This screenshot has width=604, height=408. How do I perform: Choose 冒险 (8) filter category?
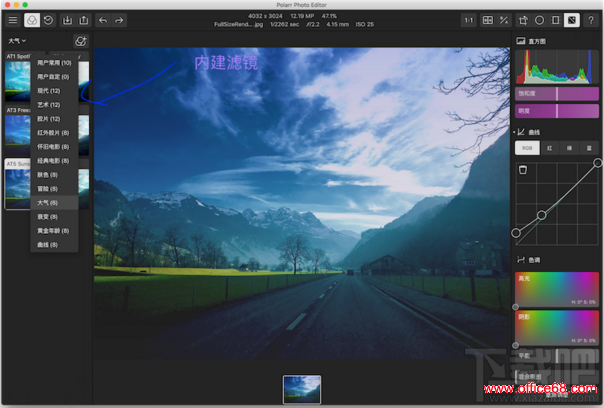(x=54, y=189)
